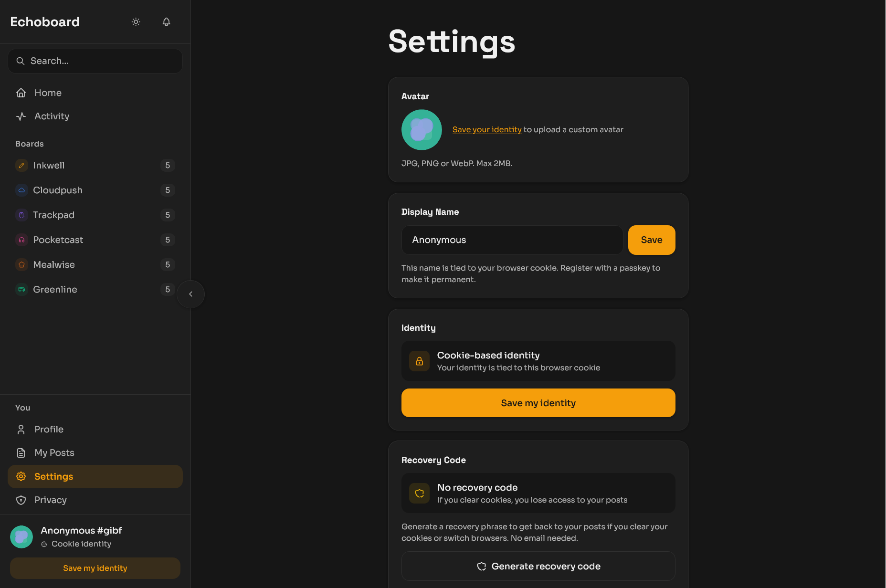Viewport: 886px width, 588px height.
Task: Toggle the light/dark theme sun icon
Action: click(x=136, y=22)
